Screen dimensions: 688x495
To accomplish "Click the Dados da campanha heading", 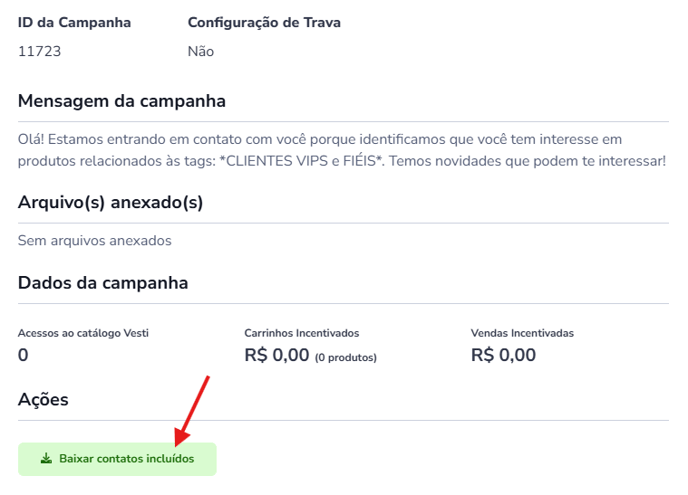I will tap(103, 283).
